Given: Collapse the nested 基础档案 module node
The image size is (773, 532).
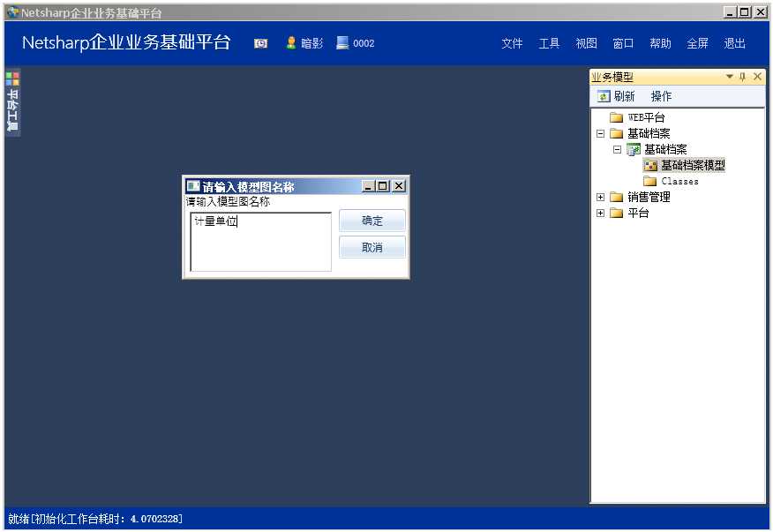Looking at the screenshot, I should [617, 149].
